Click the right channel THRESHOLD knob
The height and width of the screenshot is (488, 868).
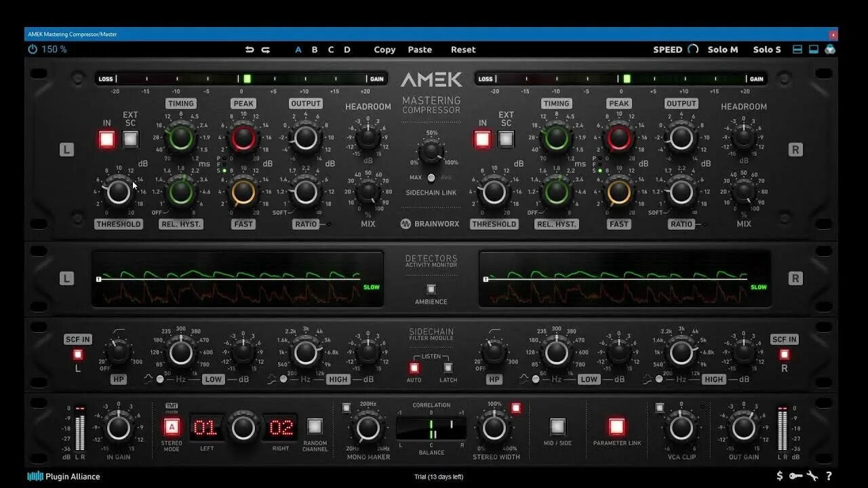point(494,192)
